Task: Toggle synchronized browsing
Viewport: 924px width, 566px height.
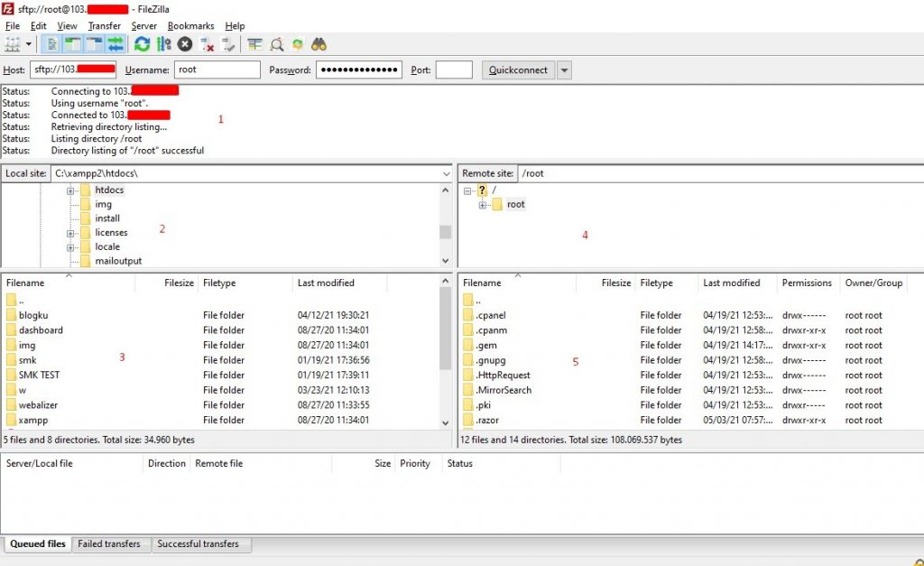Action: (x=298, y=43)
